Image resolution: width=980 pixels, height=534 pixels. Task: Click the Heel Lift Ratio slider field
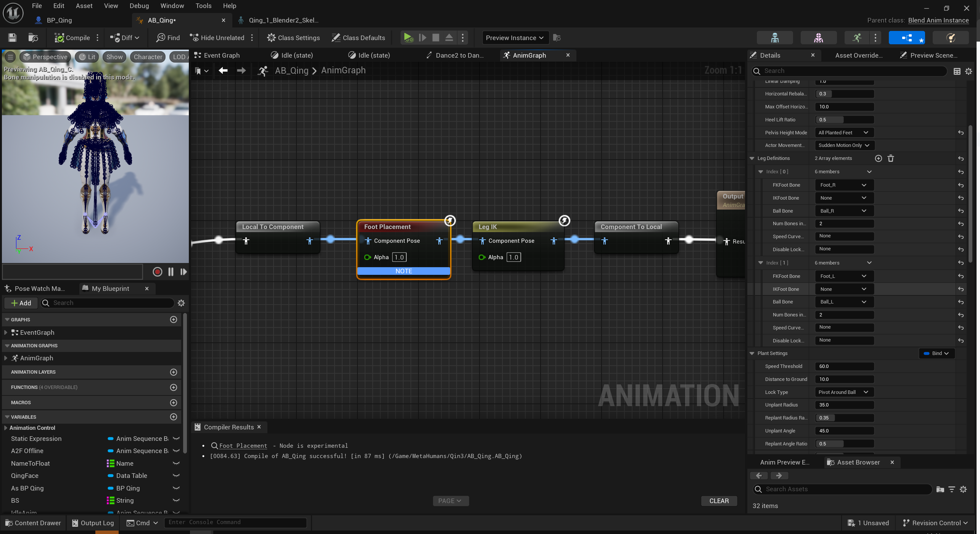[844, 120]
